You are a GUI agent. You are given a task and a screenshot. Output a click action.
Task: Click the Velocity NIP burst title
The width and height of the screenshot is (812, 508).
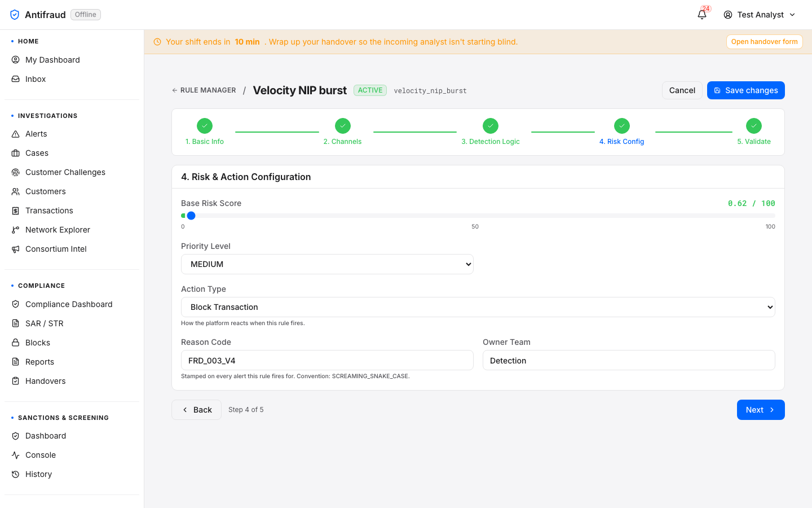pos(300,90)
